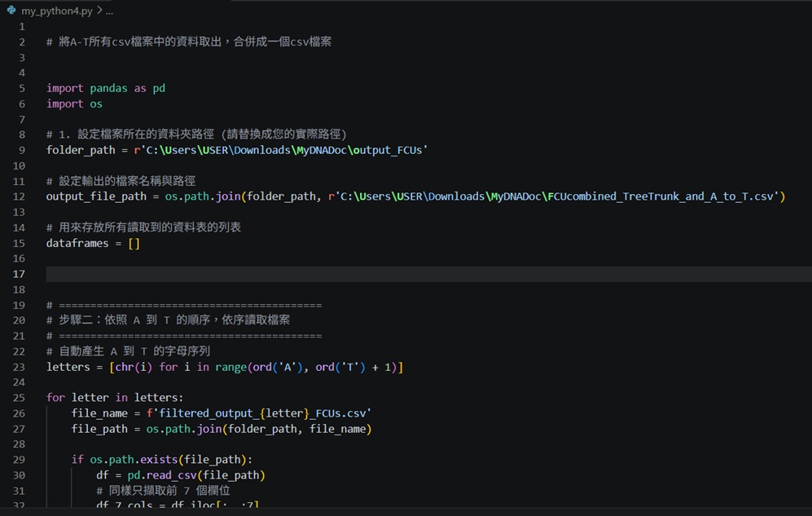Click the Python file icon in breadcrumb
This screenshot has height=516, width=812.
11,10
